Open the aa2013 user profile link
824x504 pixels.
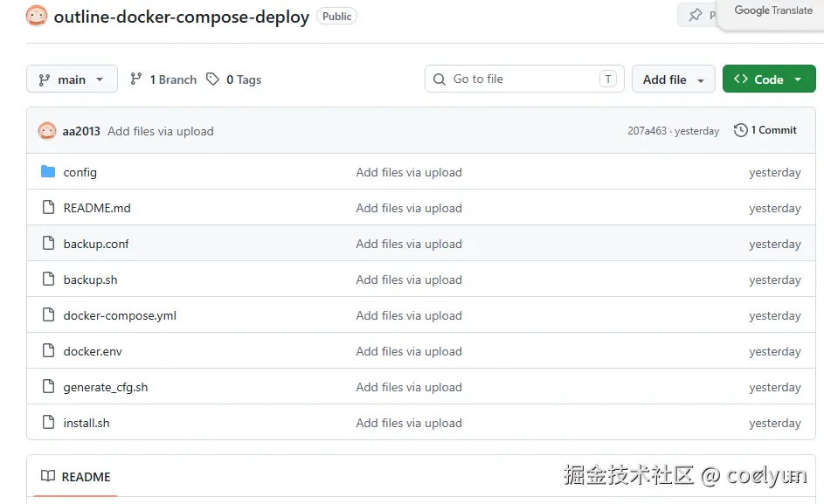[81, 131]
